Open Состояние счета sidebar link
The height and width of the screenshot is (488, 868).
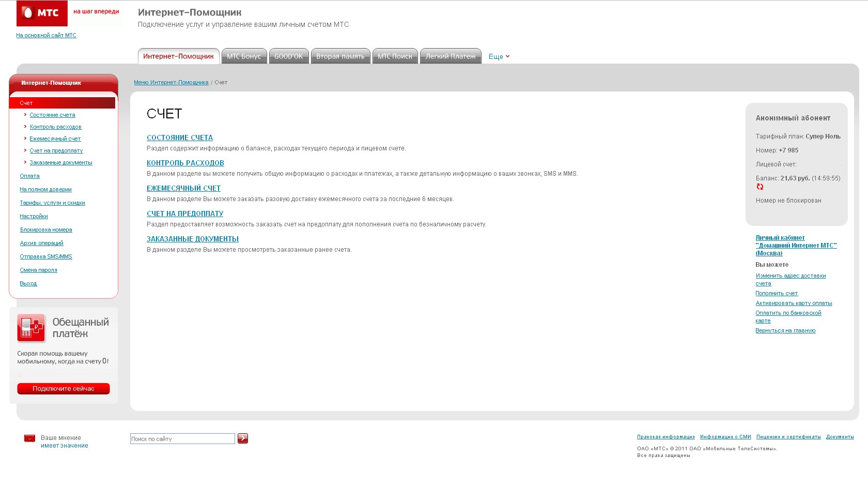(52, 115)
